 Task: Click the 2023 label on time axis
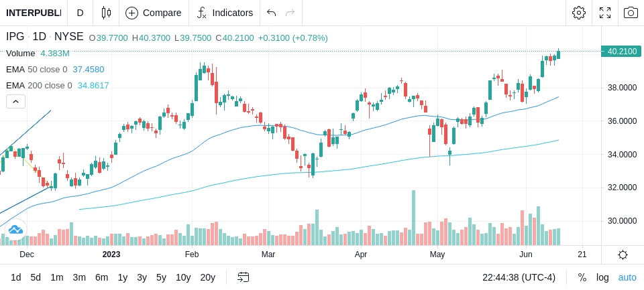[x=111, y=255]
